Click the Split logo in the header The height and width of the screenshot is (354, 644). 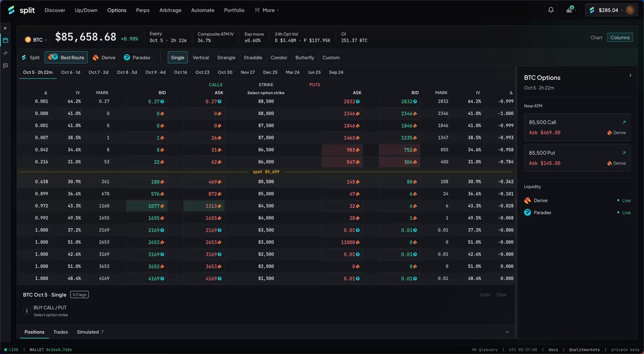[x=21, y=10]
